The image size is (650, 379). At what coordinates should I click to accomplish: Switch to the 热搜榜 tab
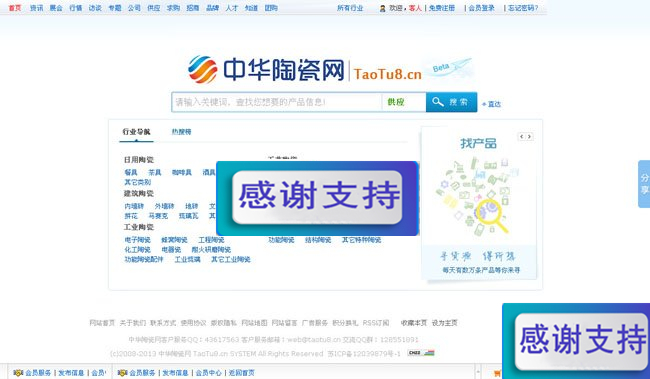click(181, 132)
